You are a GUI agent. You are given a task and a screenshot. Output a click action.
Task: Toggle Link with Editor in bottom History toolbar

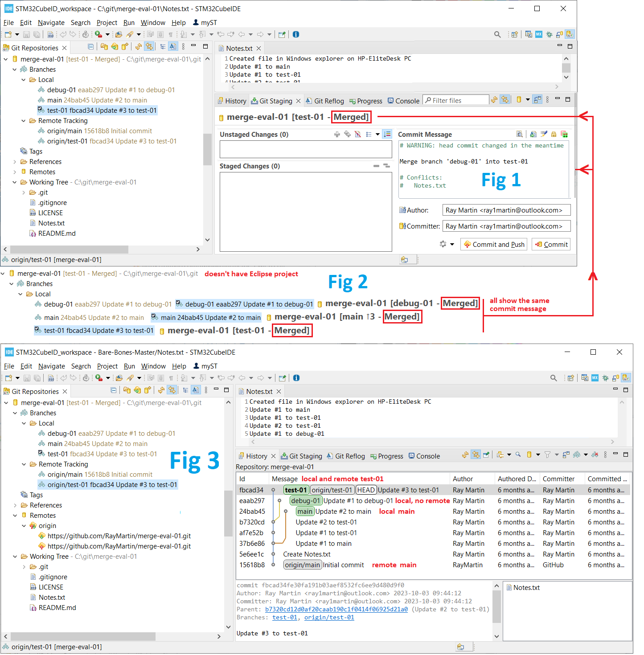(x=476, y=455)
